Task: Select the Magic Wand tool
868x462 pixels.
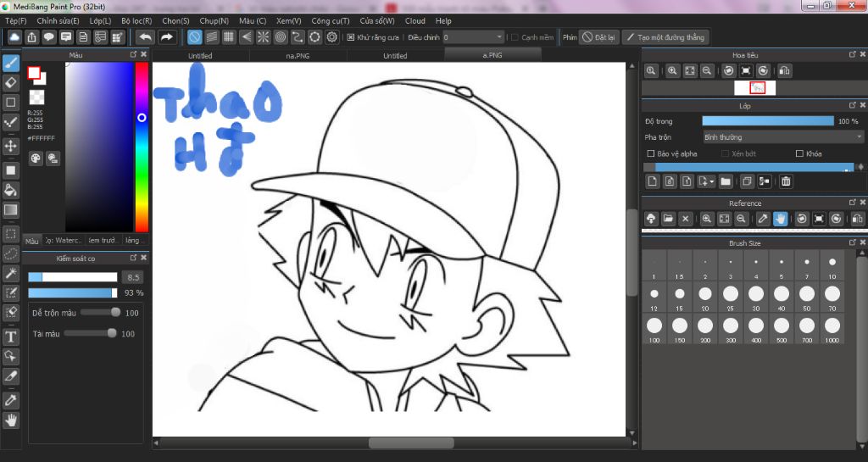Action: point(10,273)
